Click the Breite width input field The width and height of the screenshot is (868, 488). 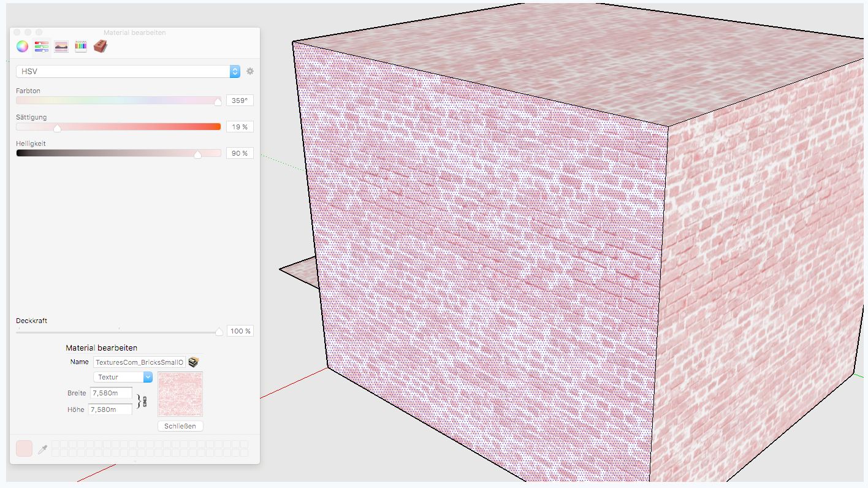[111, 393]
